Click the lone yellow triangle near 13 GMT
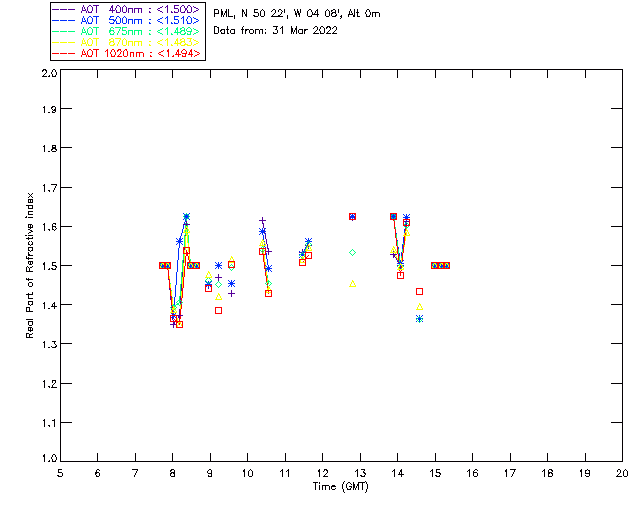The width and height of the screenshot is (640, 512). (353, 284)
